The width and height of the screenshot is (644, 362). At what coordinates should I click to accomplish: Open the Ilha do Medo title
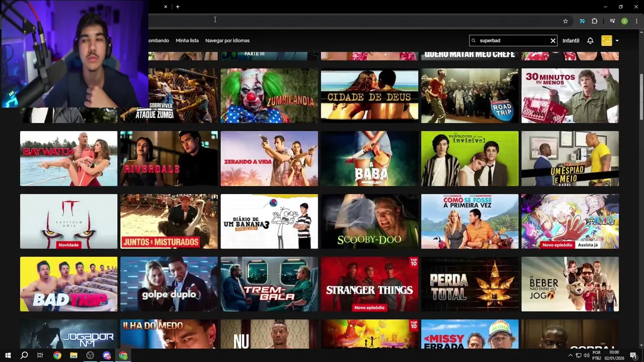(169, 334)
